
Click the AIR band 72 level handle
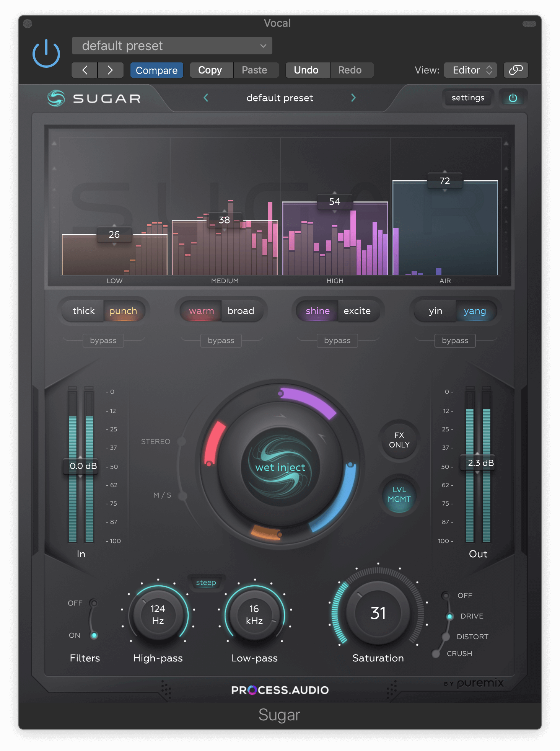[445, 181]
